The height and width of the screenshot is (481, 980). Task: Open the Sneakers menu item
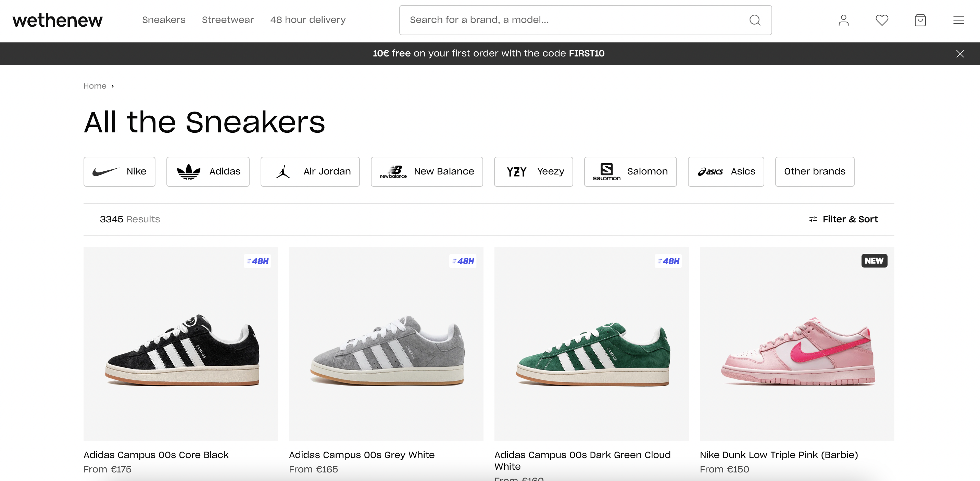click(164, 20)
